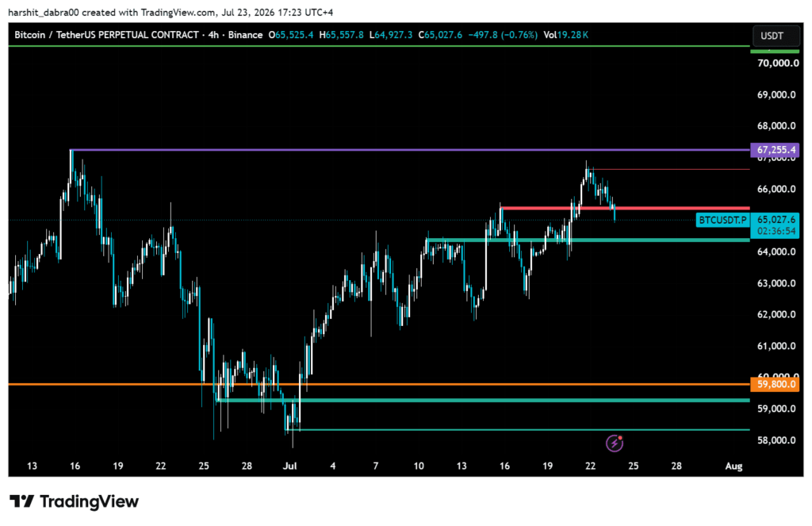Click the Jul date axis label
The height and width of the screenshot is (526, 812).
[289, 466]
